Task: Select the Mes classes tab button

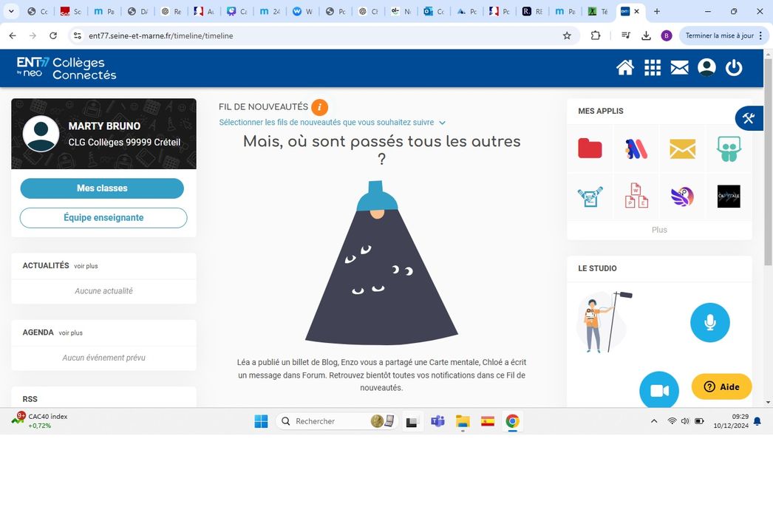Action: 102,188
